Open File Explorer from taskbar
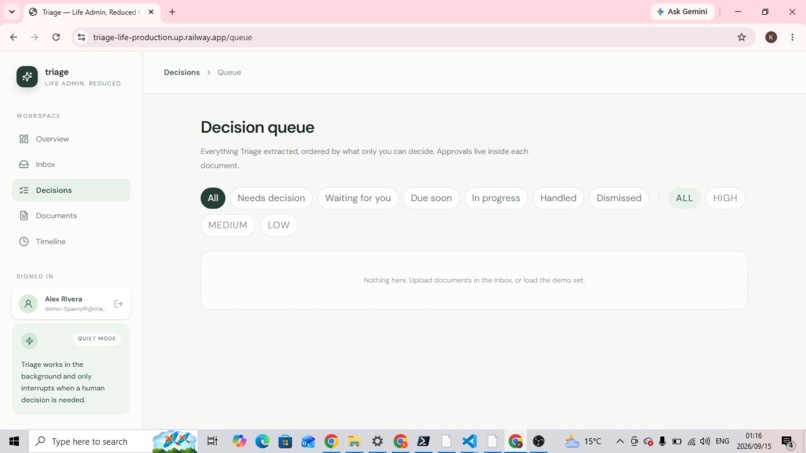The width and height of the screenshot is (806, 453). coord(354,441)
